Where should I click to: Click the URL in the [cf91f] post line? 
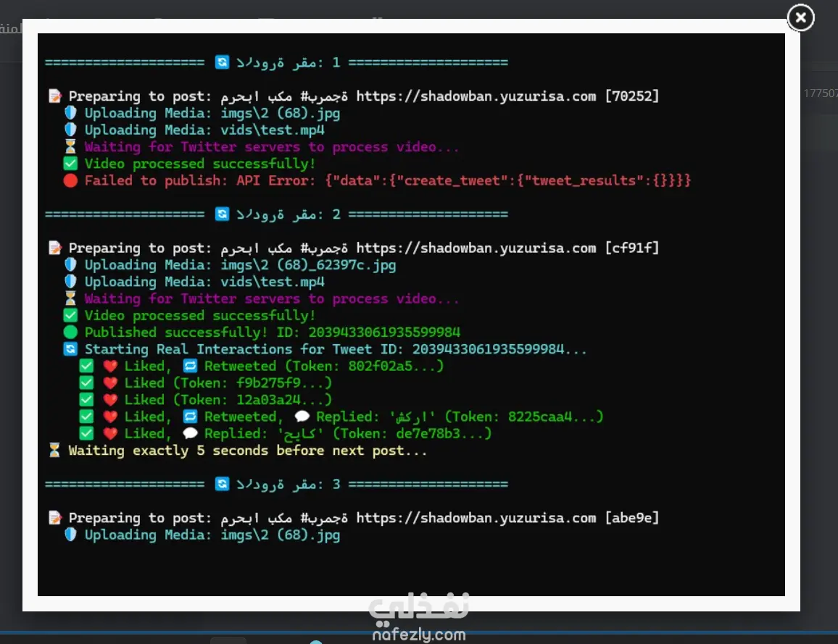point(476,248)
